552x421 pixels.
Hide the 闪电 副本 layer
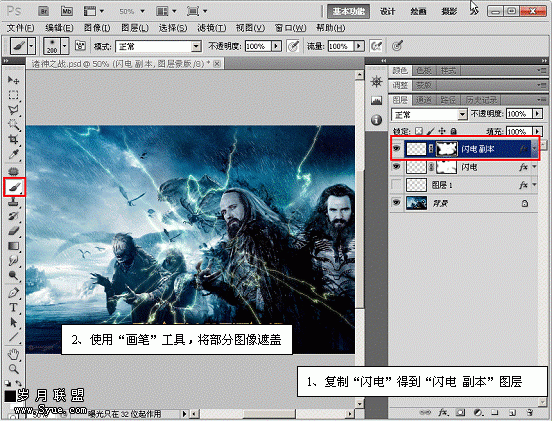pyautogui.click(x=396, y=149)
